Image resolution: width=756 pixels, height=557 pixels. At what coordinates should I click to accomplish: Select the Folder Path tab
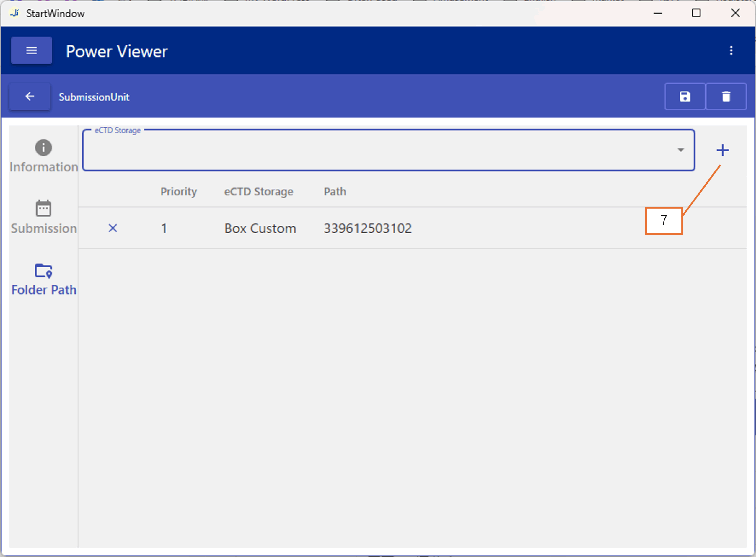(x=43, y=279)
